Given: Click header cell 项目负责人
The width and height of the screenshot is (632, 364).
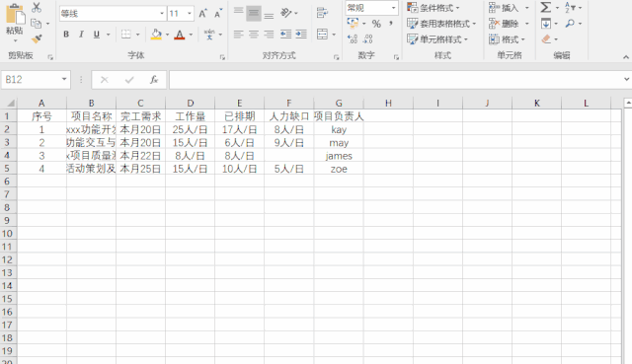Looking at the screenshot, I should coord(339,116).
